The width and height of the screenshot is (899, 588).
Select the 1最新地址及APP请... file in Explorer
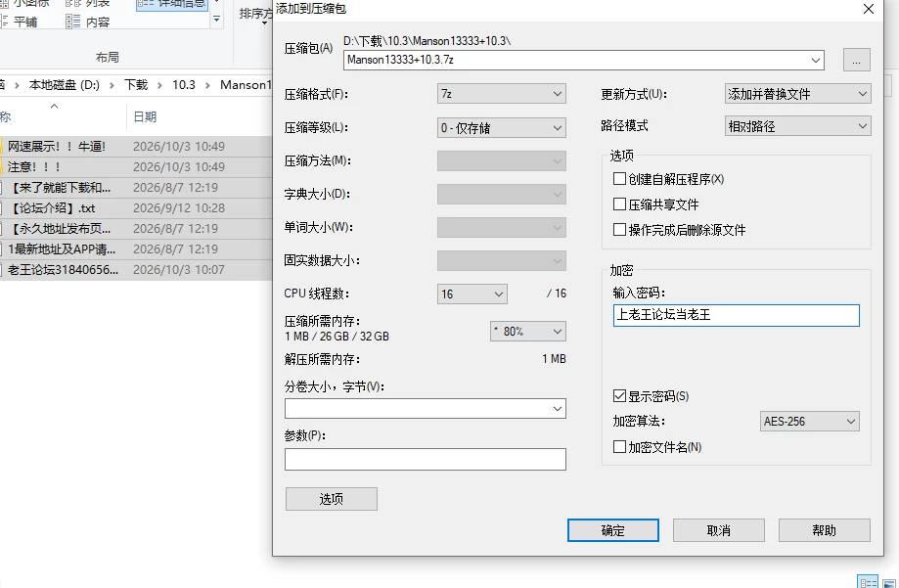click(62, 249)
